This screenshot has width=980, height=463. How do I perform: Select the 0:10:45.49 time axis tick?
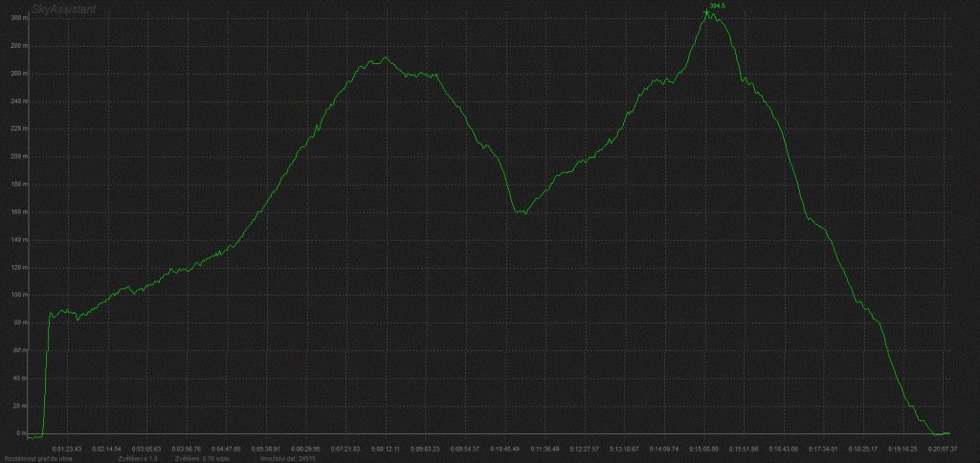pyautogui.click(x=504, y=448)
